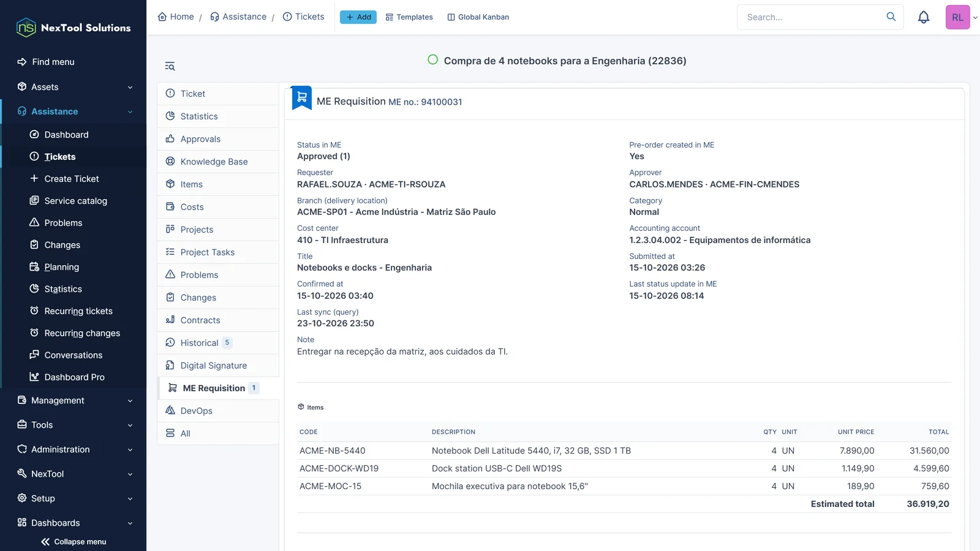Screen dimensions: 980x551
Task: Open the RL user avatar
Action: tap(957, 17)
